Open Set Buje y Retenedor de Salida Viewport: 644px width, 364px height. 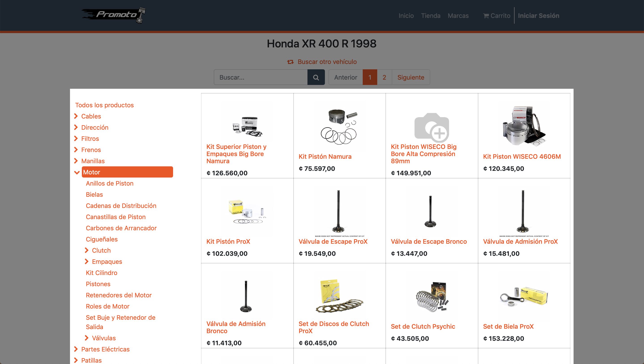click(x=121, y=322)
